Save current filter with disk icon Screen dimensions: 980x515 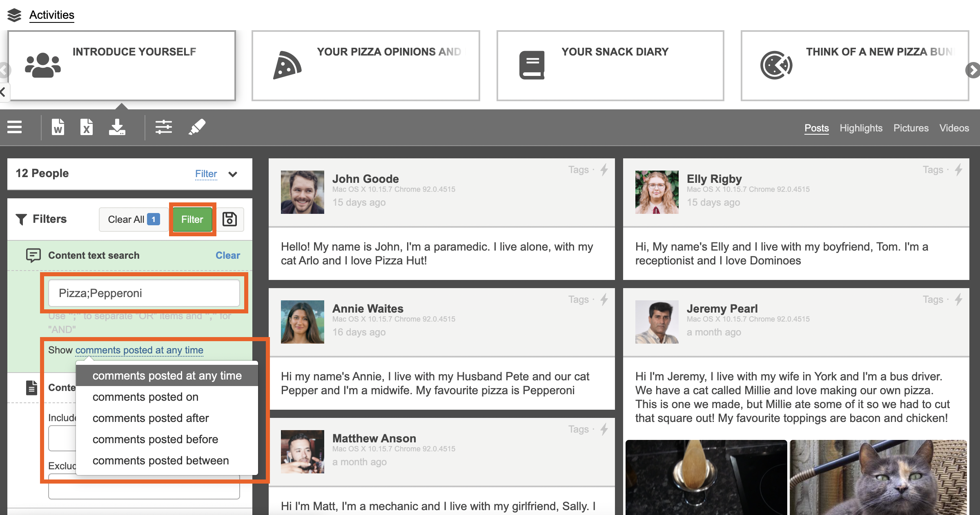click(229, 220)
